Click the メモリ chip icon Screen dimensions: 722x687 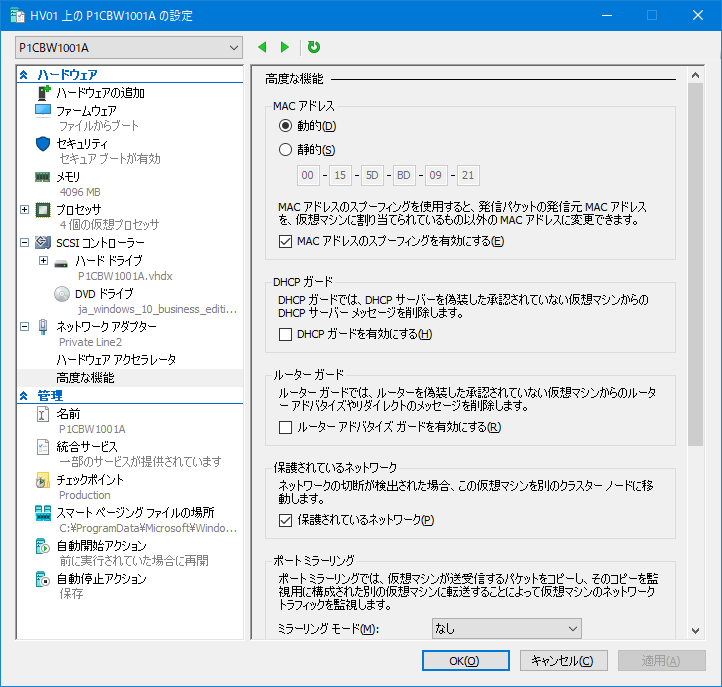tap(43, 177)
